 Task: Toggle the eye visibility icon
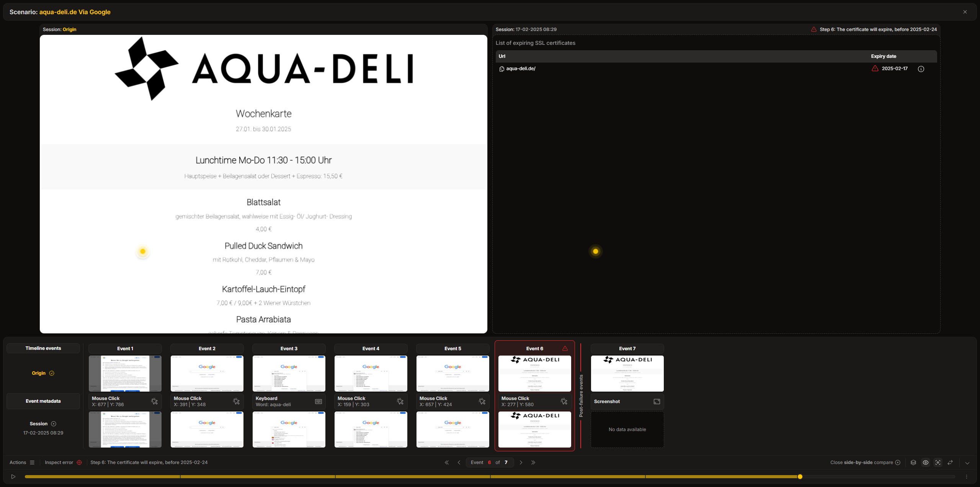926,462
